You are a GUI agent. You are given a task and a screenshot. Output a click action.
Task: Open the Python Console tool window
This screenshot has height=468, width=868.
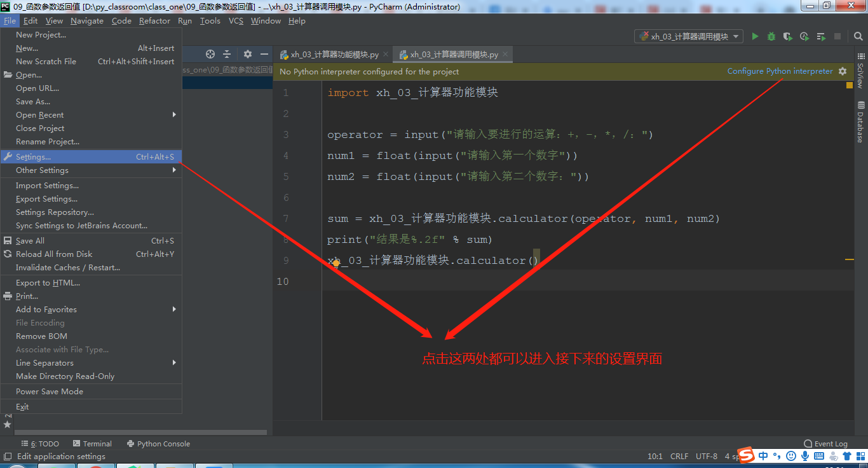coord(158,444)
